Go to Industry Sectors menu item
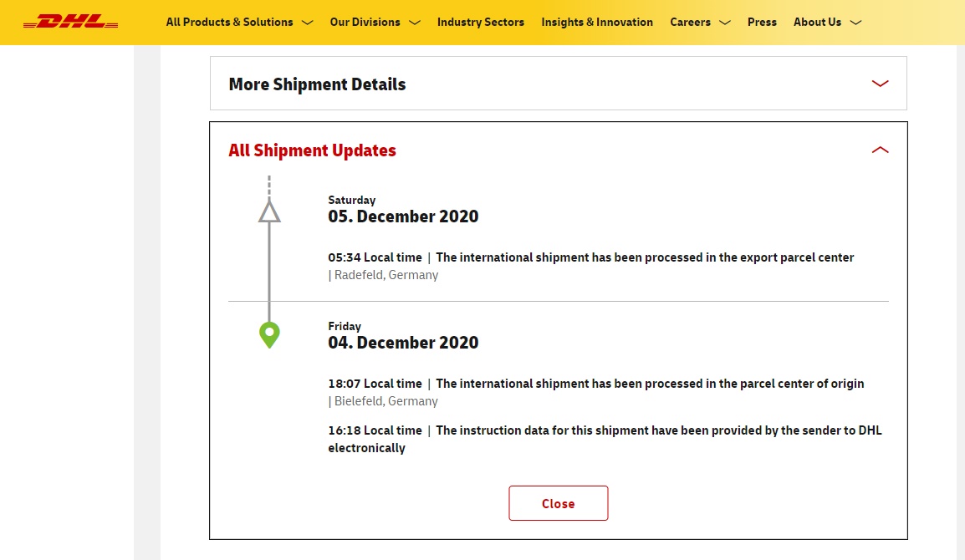Screen dimensions: 965x560 coord(480,23)
